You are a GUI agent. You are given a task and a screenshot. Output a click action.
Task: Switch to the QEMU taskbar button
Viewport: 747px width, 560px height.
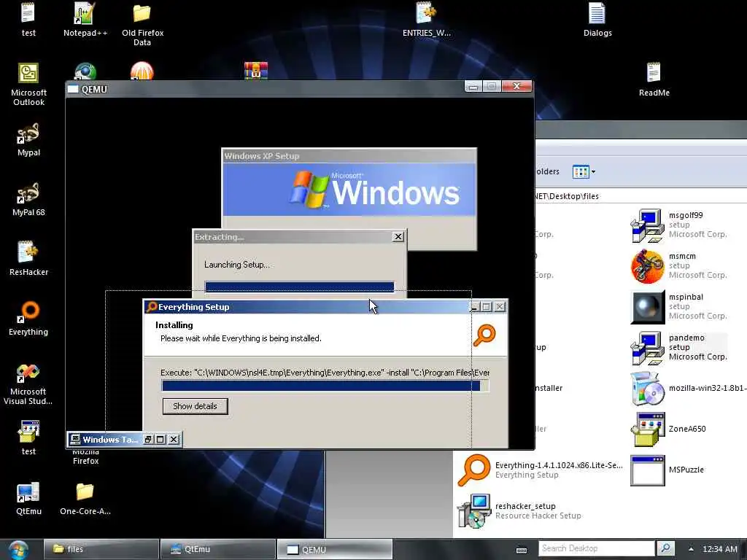pos(334,549)
